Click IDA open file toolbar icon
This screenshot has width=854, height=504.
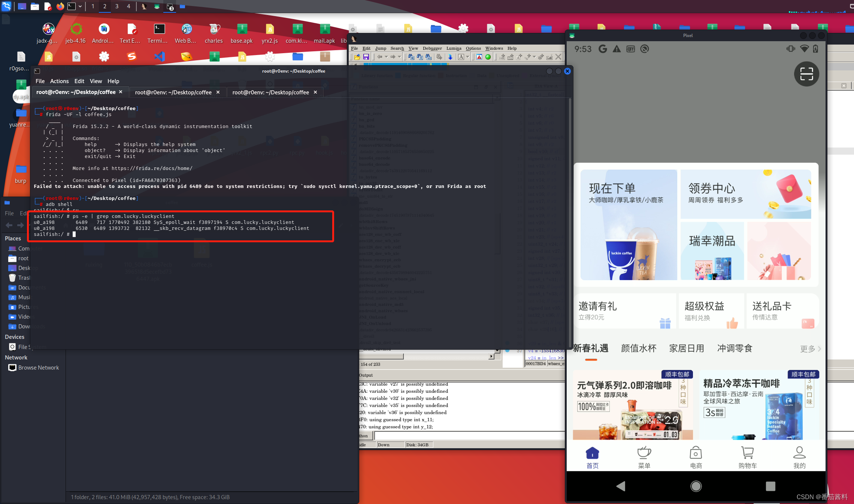tap(357, 57)
